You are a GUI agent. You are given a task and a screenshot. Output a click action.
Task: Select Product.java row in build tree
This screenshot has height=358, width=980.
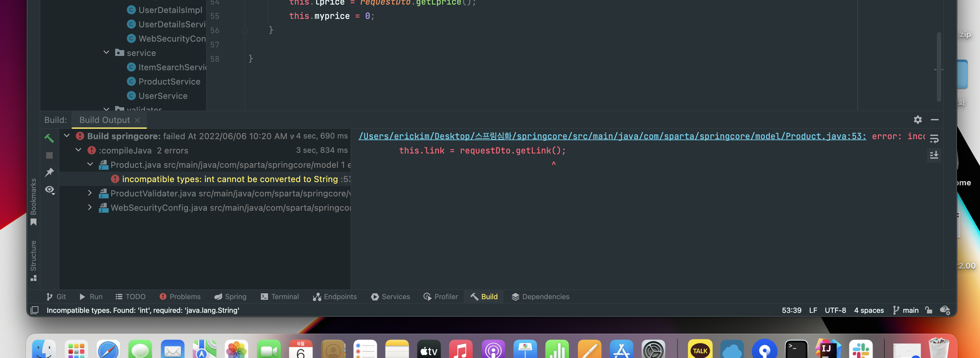click(x=205, y=165)
